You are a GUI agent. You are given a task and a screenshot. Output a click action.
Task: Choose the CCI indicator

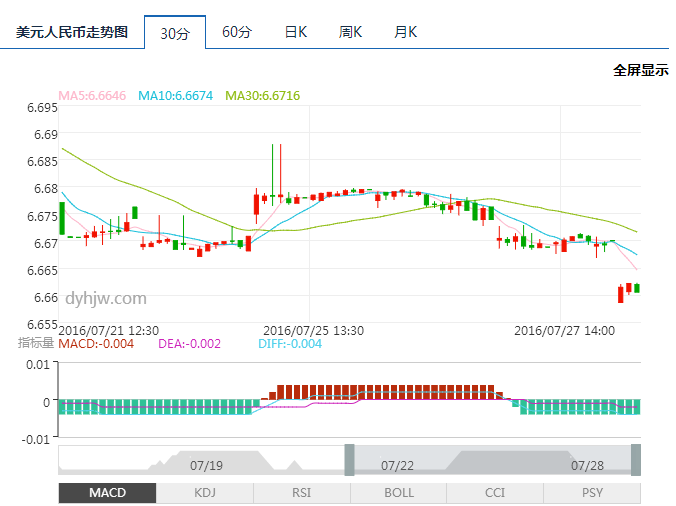click(x=495, y=493)
